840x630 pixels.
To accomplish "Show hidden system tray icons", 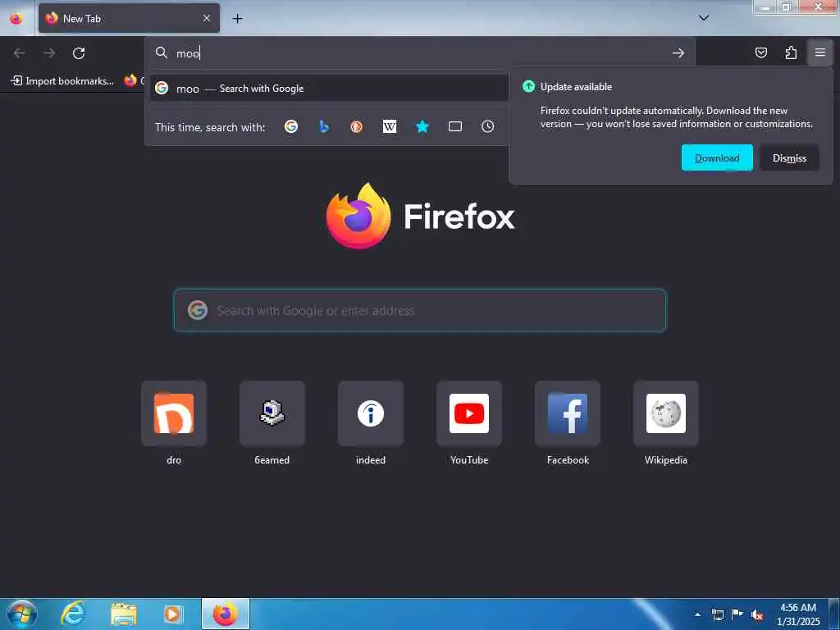I will (x=697, y=614).
